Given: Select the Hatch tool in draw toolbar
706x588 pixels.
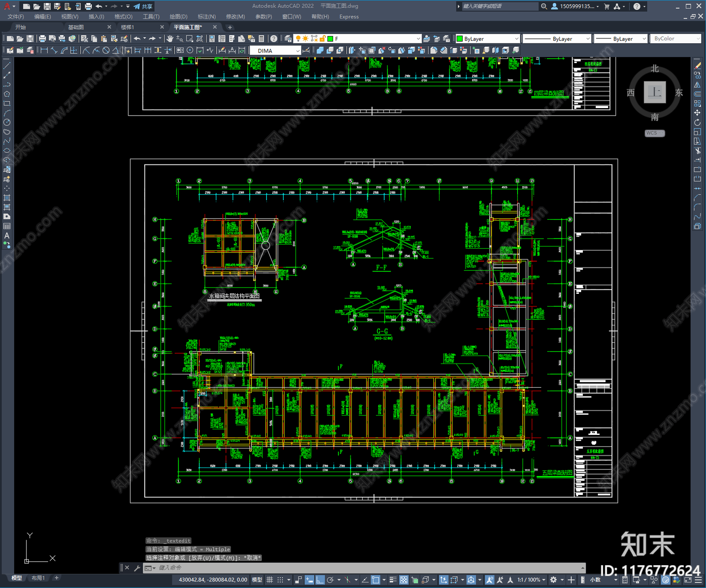Looking at the screenshot, I should 7,198.
